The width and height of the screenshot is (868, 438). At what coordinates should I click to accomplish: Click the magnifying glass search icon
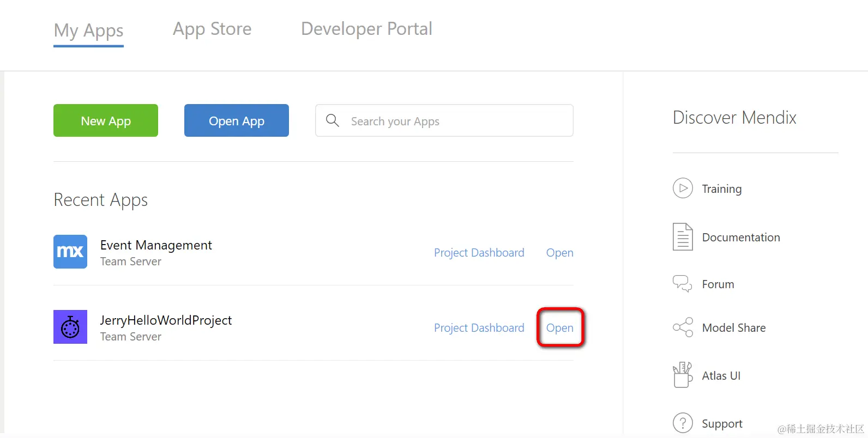(332, 120)
